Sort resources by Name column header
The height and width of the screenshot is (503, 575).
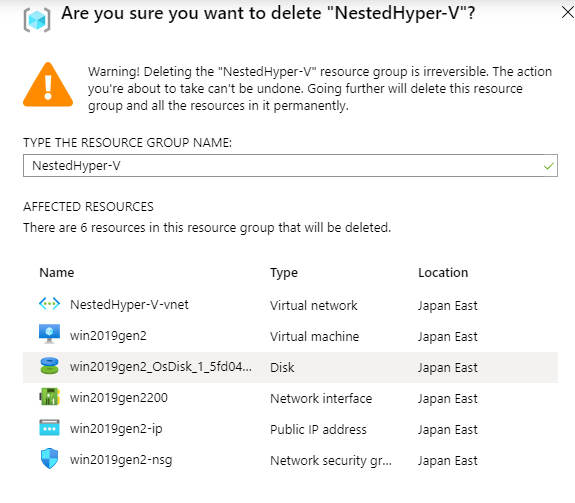(57, 273)
